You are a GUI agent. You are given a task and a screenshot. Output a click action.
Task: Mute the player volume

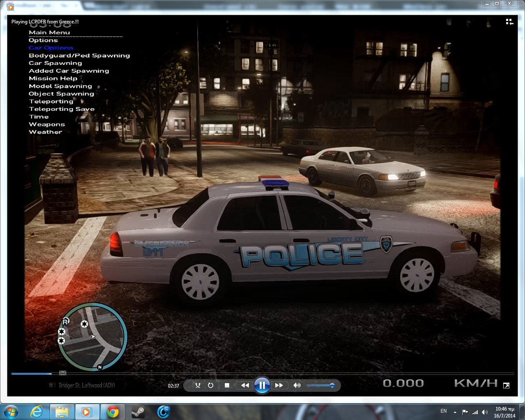(x=297, y=385)
